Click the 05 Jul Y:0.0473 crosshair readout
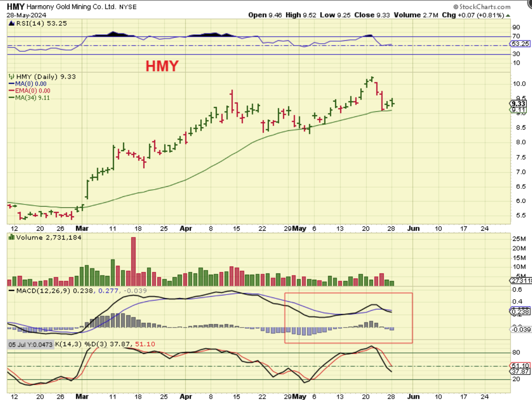This screenshot has width=532, height=400. pyautogui.click(x=31, y=345)
